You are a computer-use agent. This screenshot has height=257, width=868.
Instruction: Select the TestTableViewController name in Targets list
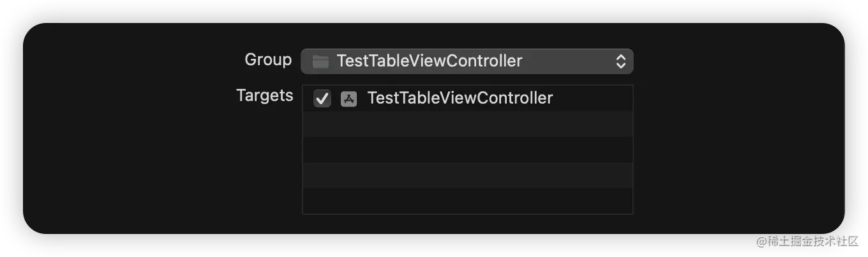tap(460, 98)
